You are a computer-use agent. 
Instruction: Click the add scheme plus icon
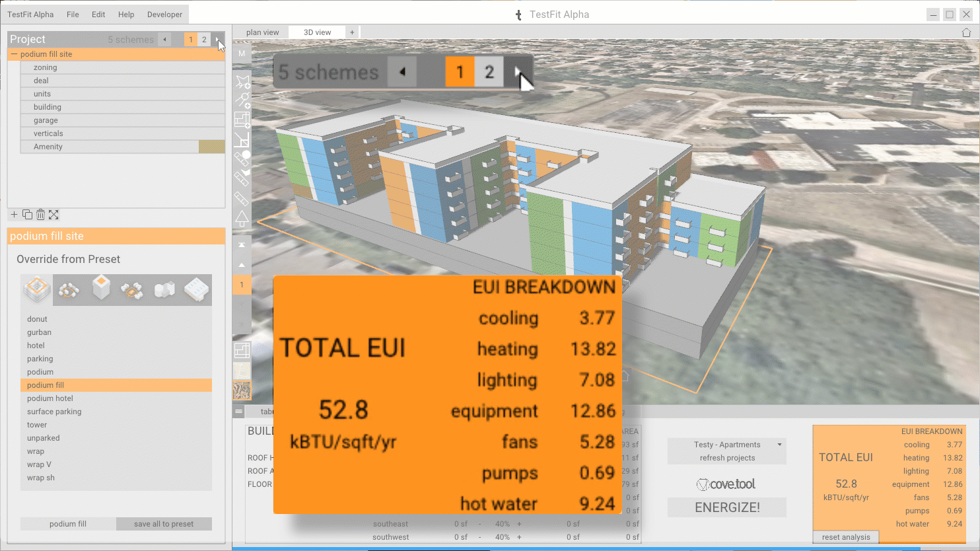(x=14, y=215)
